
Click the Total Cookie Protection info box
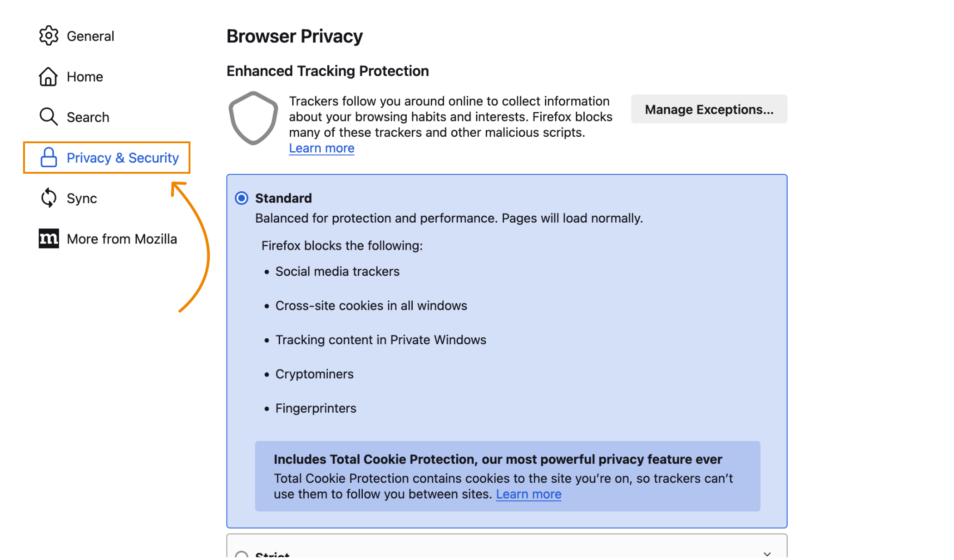pos(508,476)
